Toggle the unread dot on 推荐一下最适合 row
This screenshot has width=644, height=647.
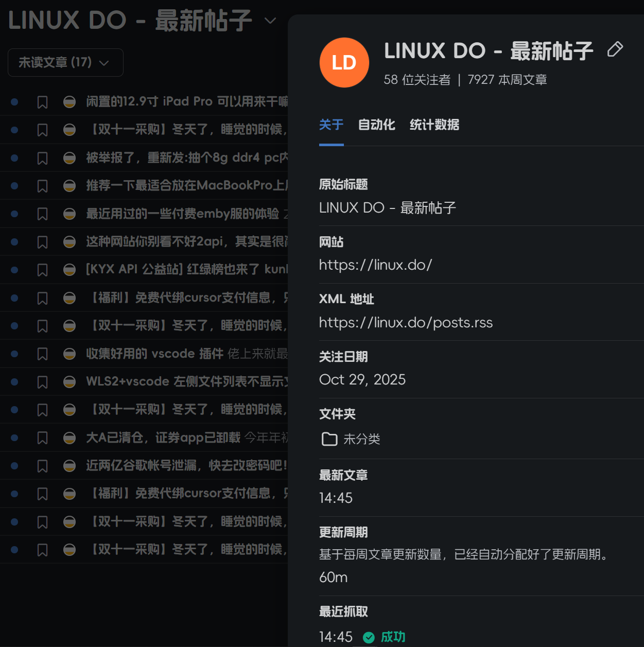pyautogui.click(x=14, y=186)
